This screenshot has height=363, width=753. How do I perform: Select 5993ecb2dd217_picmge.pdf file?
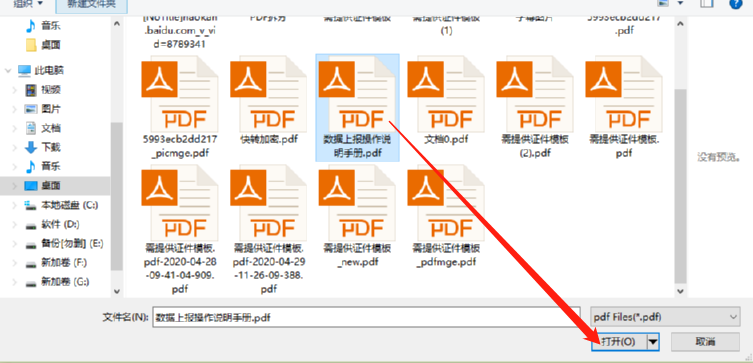(x=180, y=108)
